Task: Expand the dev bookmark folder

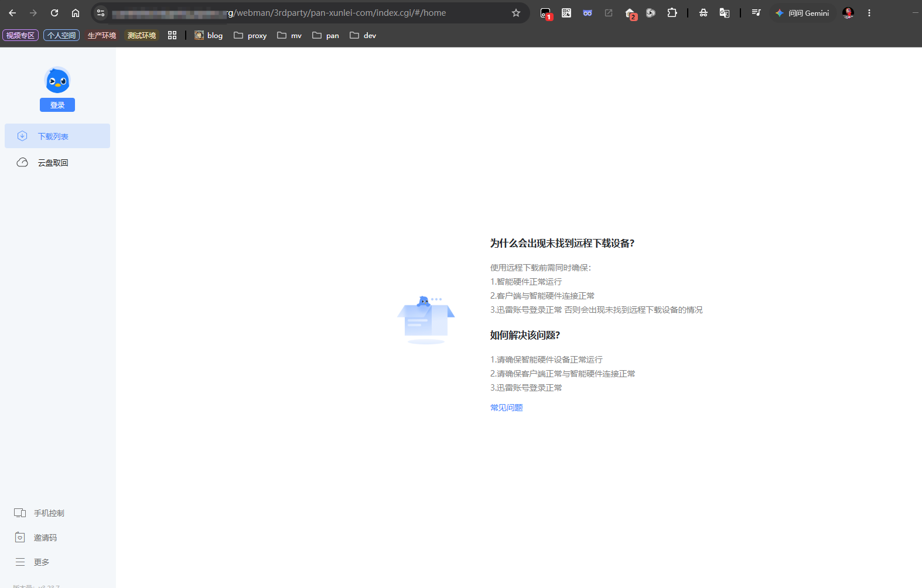Action: tap(363, 35)
